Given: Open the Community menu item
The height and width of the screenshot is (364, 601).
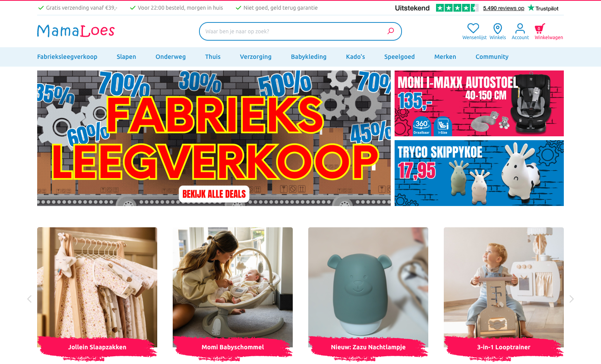Looking at the screenshot, I should (492, 57).
